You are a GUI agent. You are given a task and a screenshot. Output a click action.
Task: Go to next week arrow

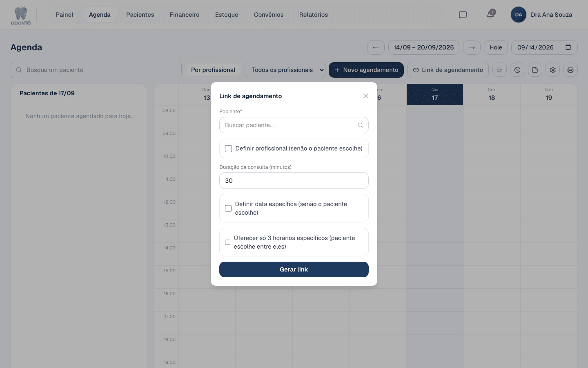(x=472, y=47)
